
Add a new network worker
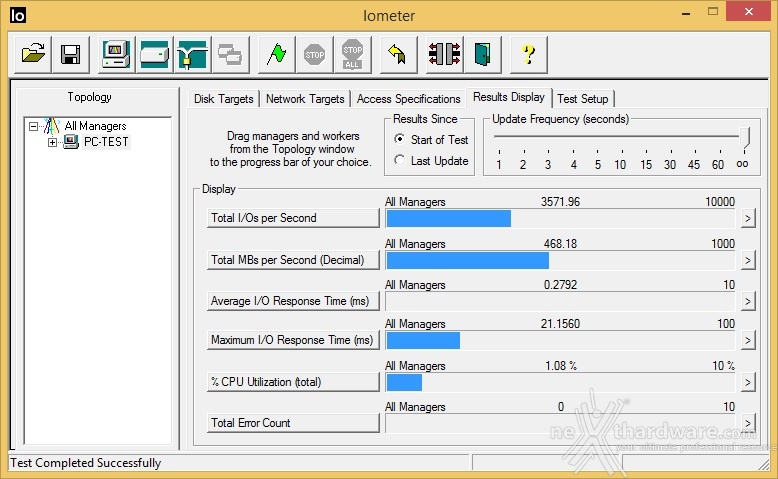pos(192,54)
